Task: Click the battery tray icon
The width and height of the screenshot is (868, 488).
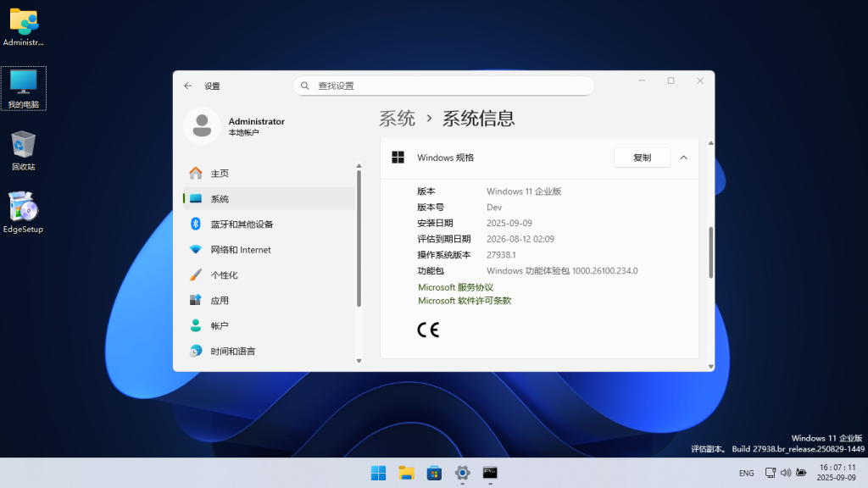Action: 801,473
